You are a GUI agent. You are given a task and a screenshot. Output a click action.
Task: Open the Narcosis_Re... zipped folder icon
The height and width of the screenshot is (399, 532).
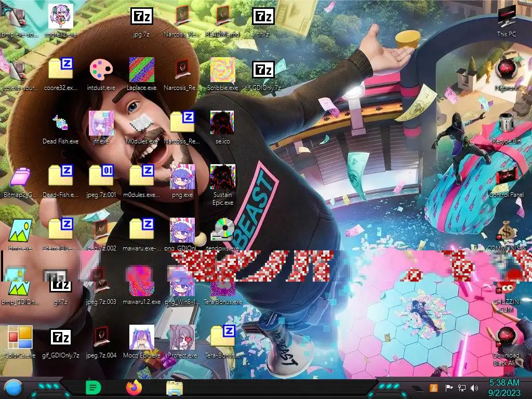(182, 122)
